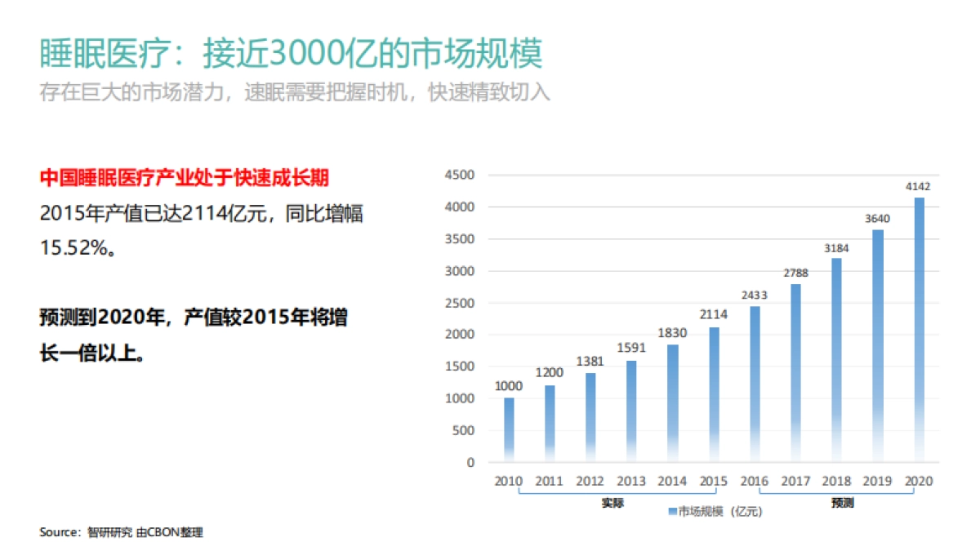Click the 3640 data label above 2019
Viewport: 980px width, 551px height.
[x=878, y=218]
